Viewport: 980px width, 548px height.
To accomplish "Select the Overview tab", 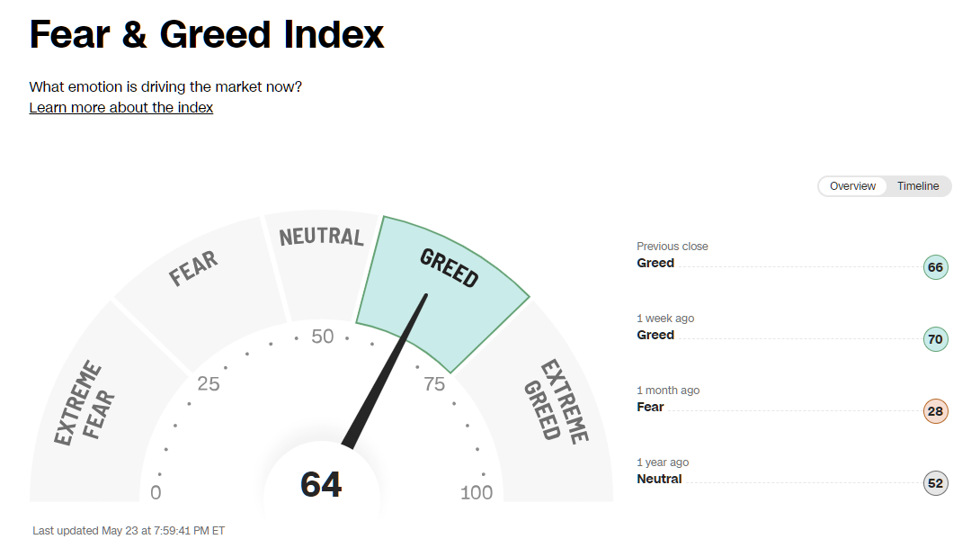I will click(x=852, y=186).
